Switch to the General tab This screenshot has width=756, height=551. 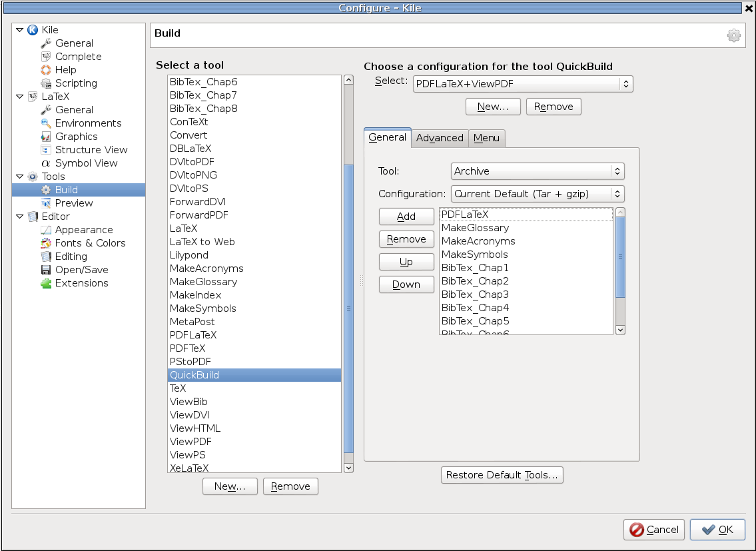pyautogui.click(x=387, y=137)
